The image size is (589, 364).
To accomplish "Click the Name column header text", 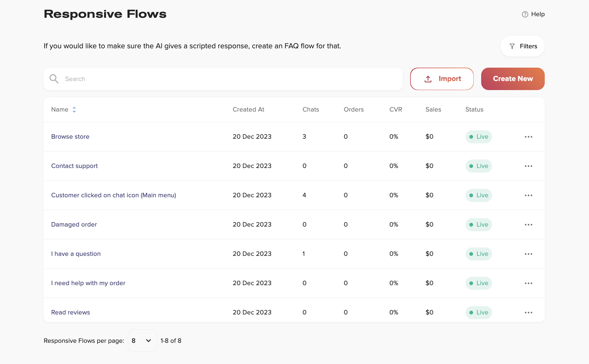I will pyautogui.click(x=60, y=109).
